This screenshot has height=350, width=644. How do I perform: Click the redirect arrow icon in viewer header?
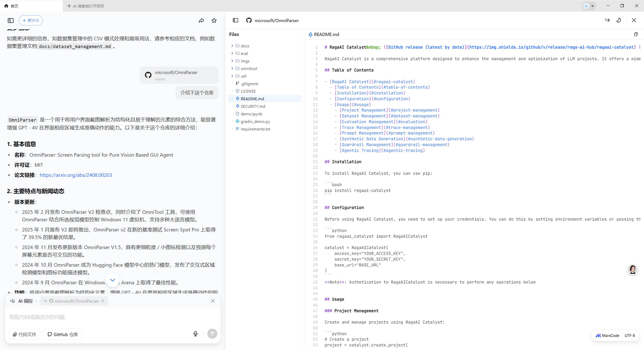[x=607, y=20]
